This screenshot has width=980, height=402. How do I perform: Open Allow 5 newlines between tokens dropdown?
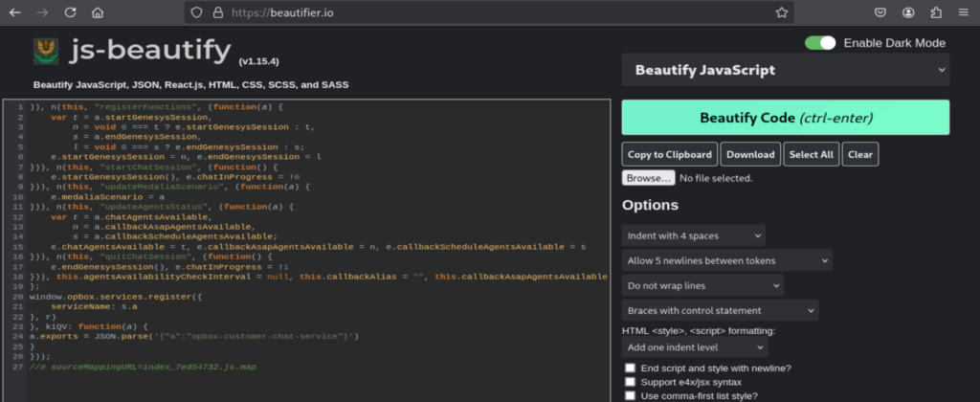727,260
